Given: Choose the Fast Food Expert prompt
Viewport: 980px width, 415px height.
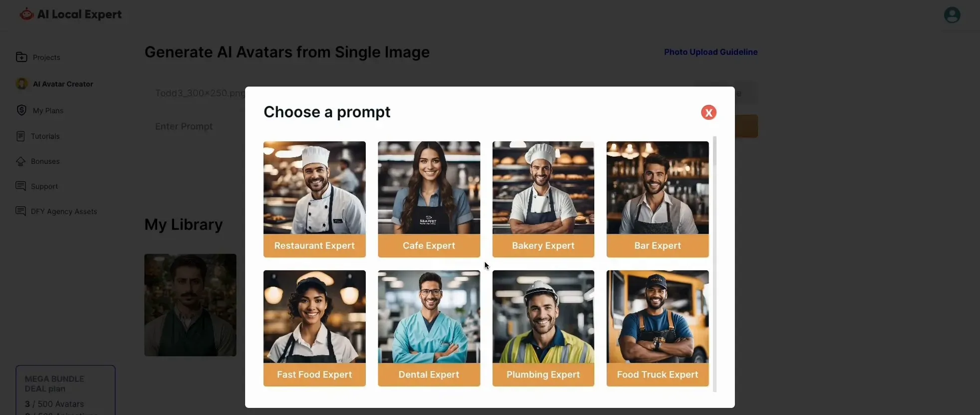Looking at the screenshot, I should (314, 328).
